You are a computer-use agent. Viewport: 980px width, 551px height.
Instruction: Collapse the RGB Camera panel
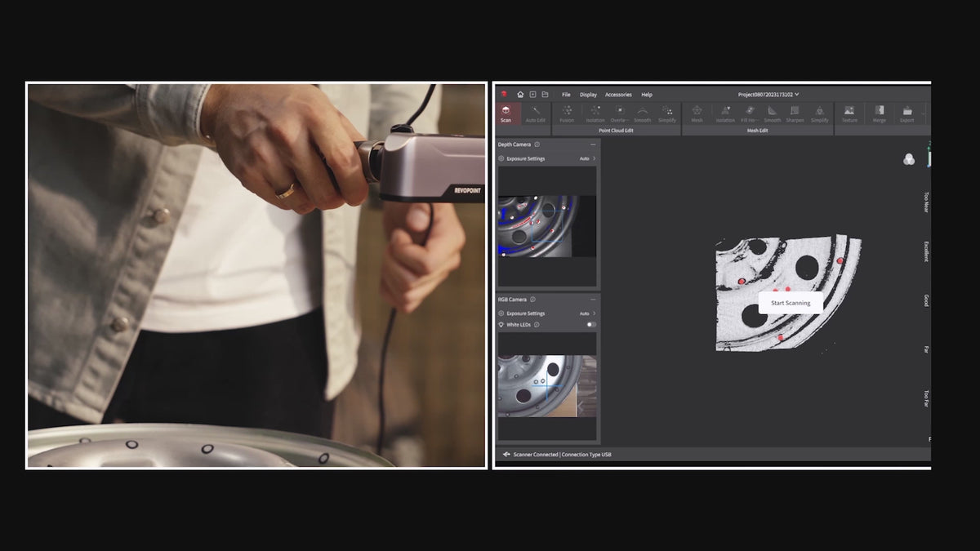click(x=593, y=300)
